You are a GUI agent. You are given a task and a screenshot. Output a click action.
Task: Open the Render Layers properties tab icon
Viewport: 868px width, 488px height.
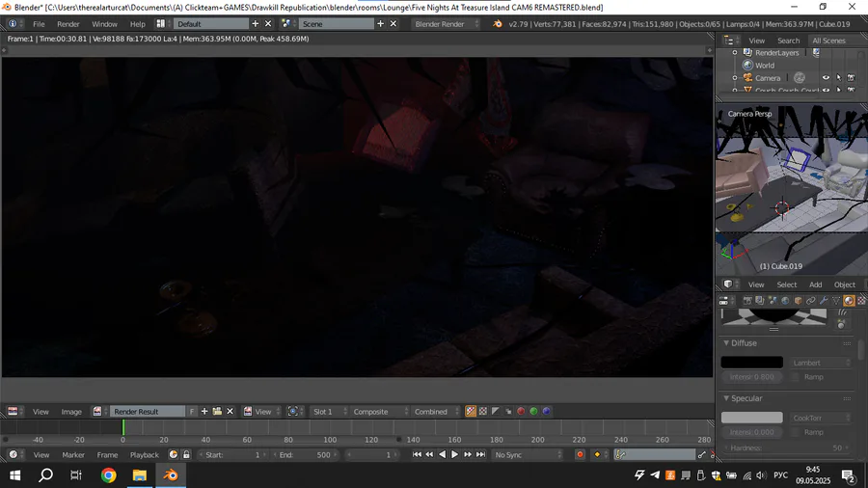coord(760,301)
